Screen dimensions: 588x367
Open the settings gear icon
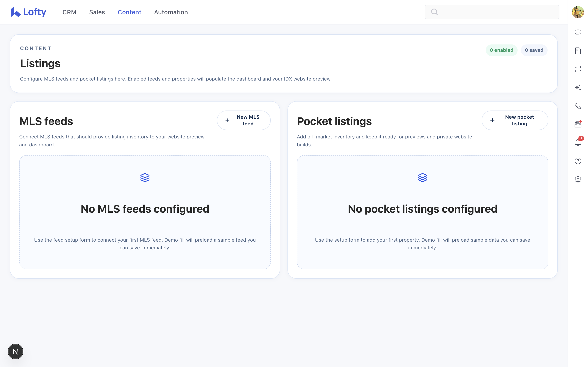point(578,179)
